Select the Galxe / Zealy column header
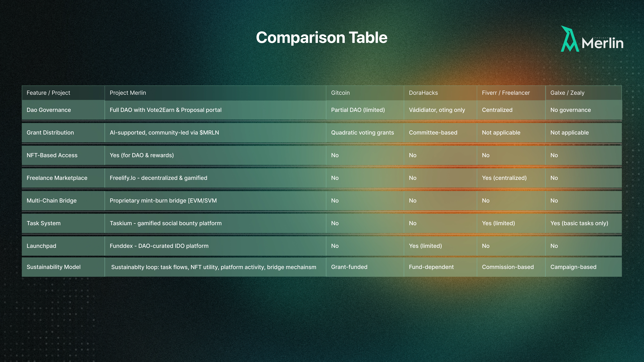Screen dimensions: 644x362 (x=567, y=93)
